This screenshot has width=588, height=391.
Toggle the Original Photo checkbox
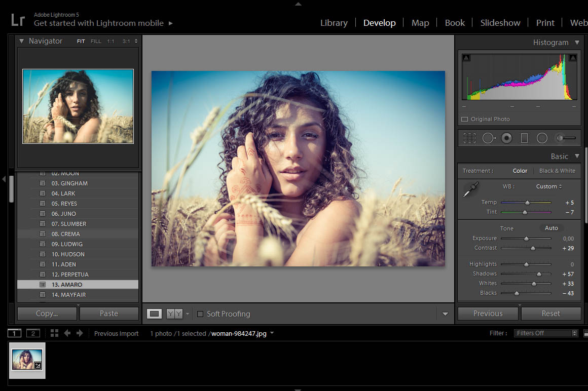coord(464,120)
